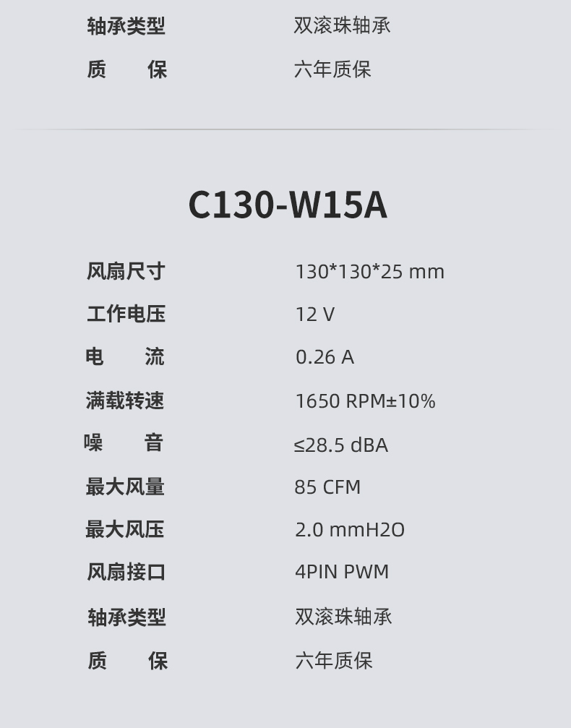Click the 2.0 mmH2O pressure value

point(350,530)
